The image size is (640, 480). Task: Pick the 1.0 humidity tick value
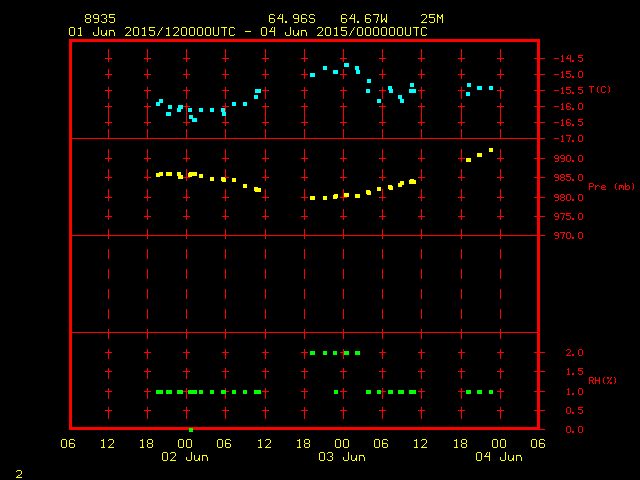tap(574, 392)
